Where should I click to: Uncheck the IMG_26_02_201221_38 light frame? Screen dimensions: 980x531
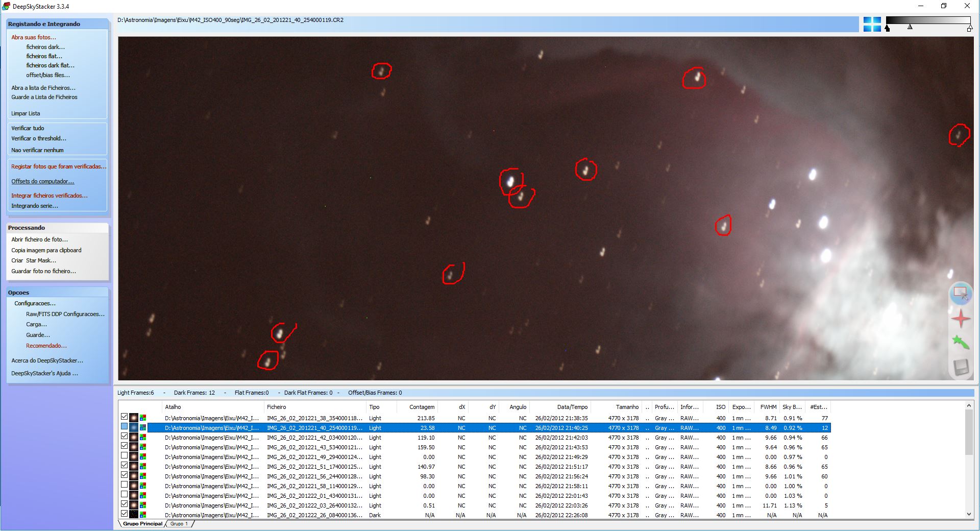(x=124, y=417)
